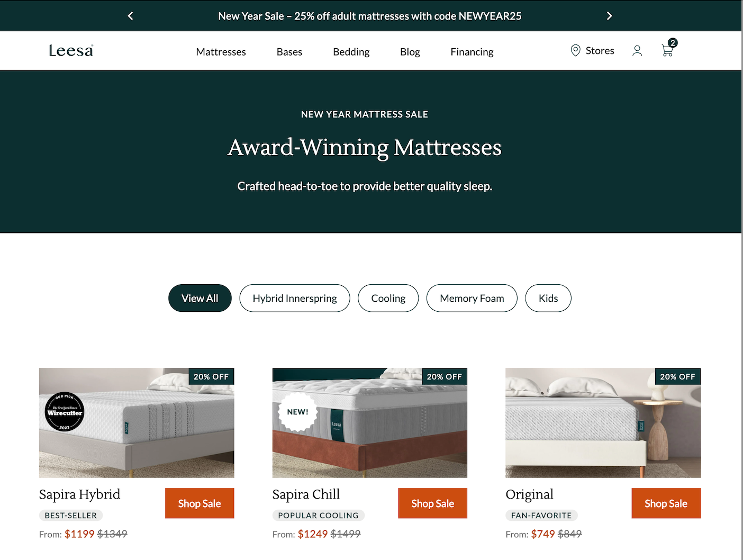Open the Sapira Hybrid mattress image

[x=137, y=423]
